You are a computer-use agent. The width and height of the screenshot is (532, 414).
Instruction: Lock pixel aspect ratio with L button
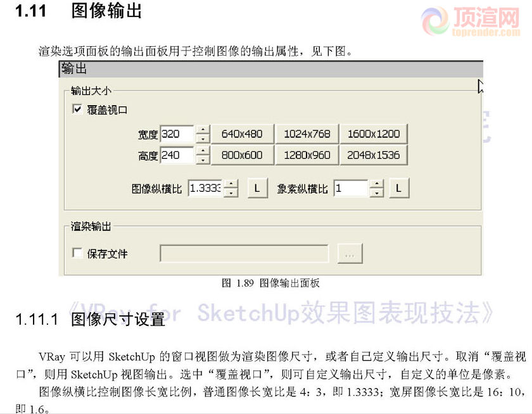[399, 188]
